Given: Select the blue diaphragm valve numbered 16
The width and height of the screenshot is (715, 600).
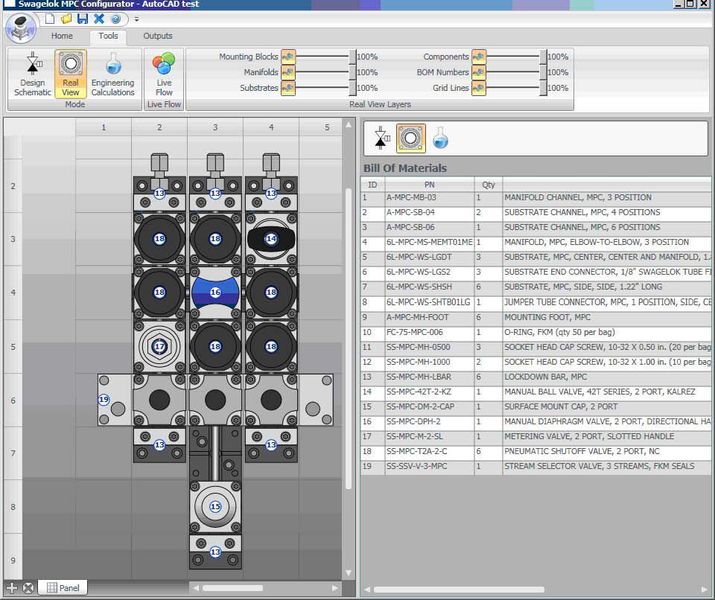Looking at the screenshot, I should [x=215, y=291].
